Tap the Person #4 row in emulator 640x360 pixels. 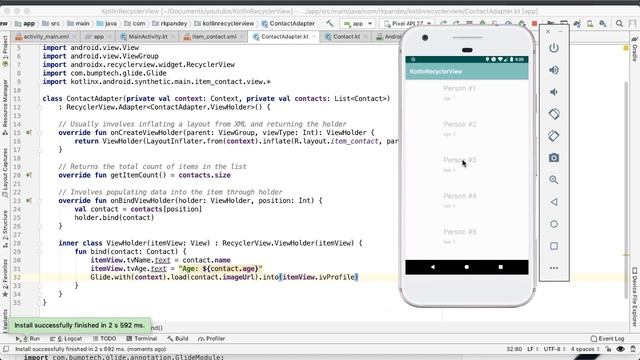coord(467,200)
